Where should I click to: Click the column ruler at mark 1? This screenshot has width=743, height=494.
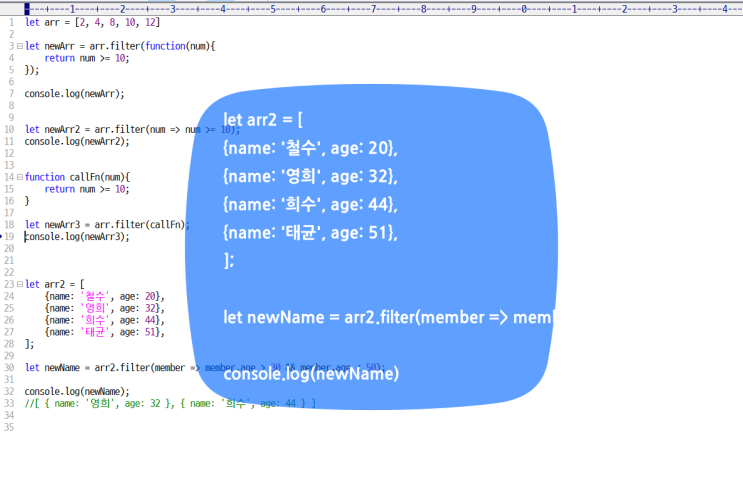pyautogui.click(x=70, y=7)
